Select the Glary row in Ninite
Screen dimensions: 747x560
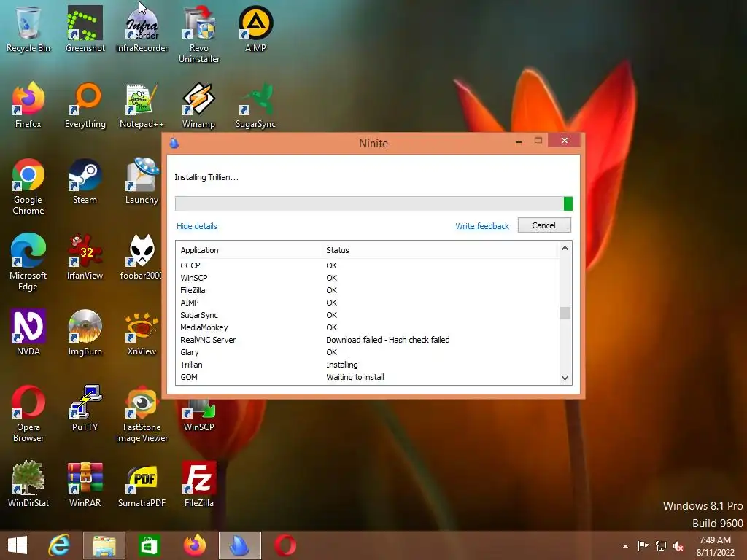[367, 352]
